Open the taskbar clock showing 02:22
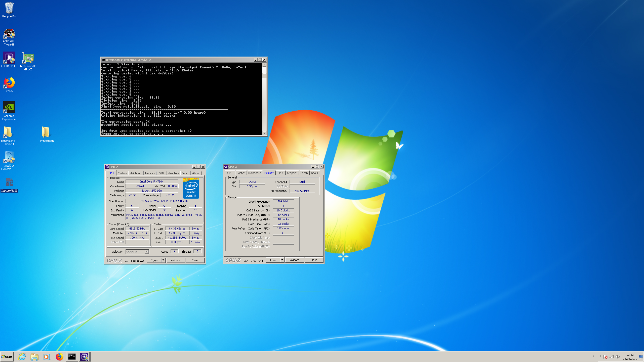This screenshot has height=362, width=644. pos(630,357)
